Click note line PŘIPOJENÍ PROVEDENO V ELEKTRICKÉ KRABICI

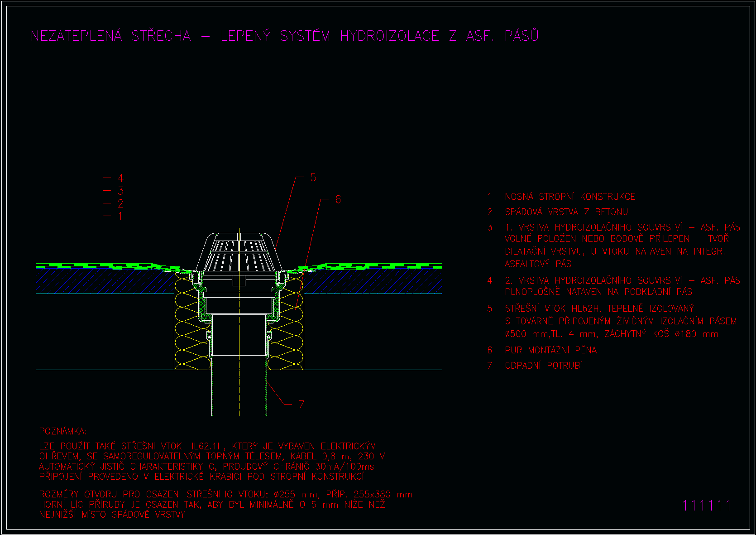tap(201, 476)
